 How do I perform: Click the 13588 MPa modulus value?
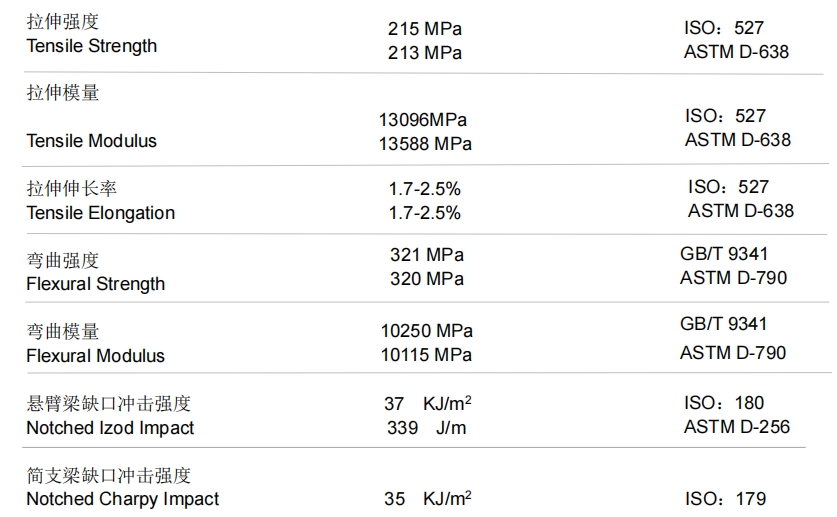(x=425, y=144)
